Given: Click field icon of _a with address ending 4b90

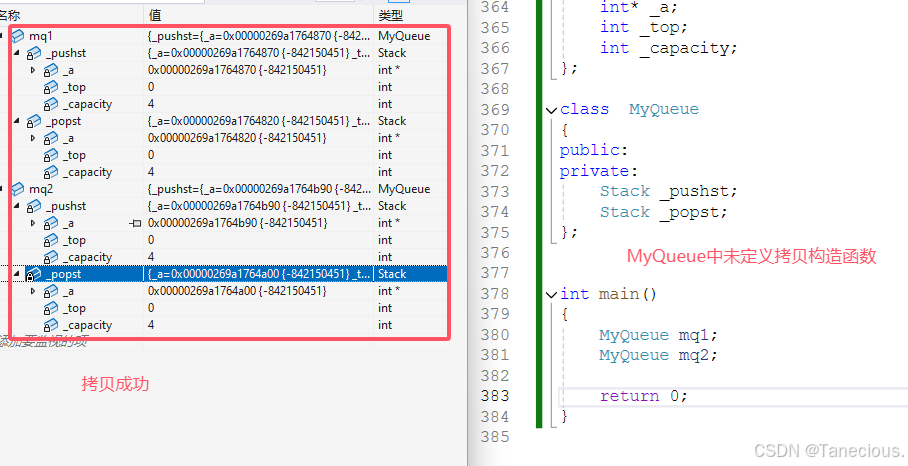Looking at the screenshot, I should pos(51,223).
